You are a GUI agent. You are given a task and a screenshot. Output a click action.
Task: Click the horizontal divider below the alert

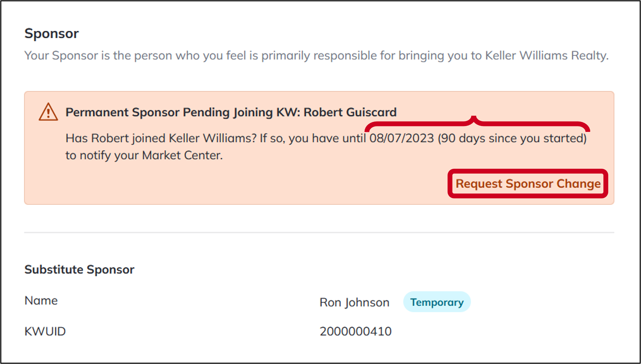[x=319, y=232]
